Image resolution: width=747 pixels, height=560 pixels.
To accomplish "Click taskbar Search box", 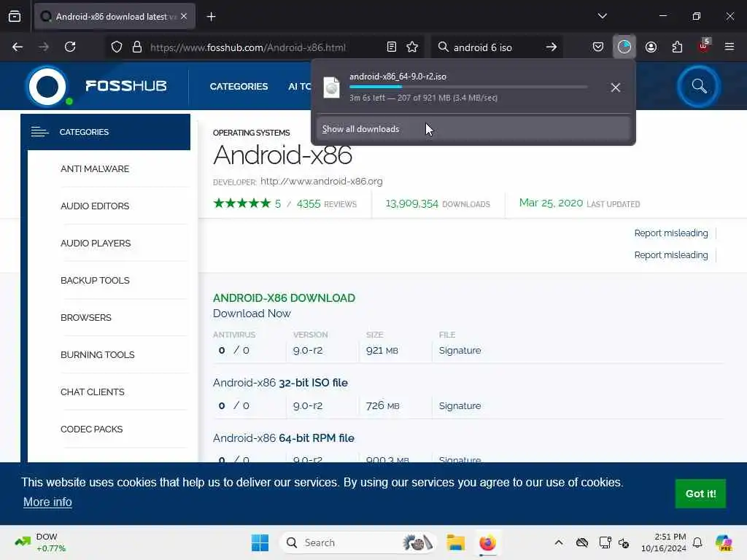I will [357, 542].
